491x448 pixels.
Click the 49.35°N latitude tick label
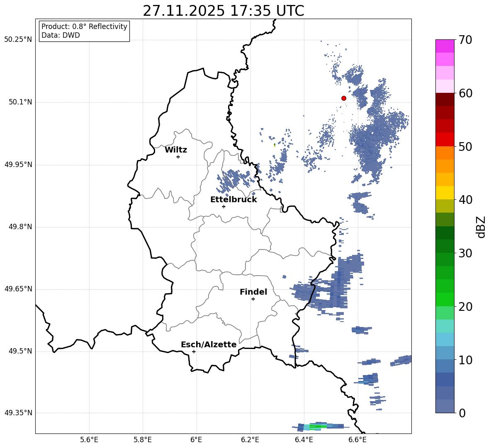pos(18,413)
